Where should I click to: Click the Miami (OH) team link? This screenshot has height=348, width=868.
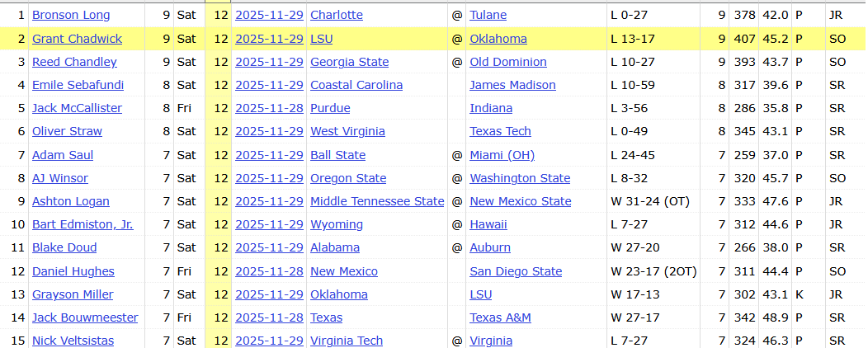[x=502, y=155]
